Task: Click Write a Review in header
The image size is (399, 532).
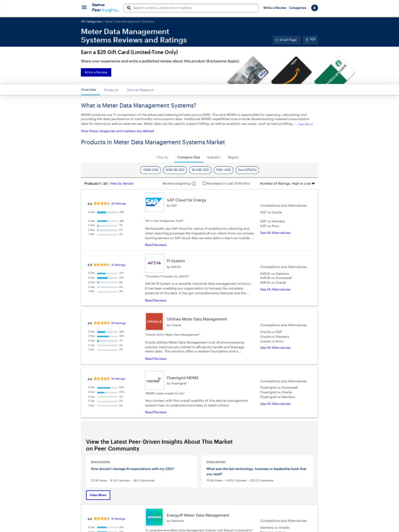Action: (x=274, y=8)
